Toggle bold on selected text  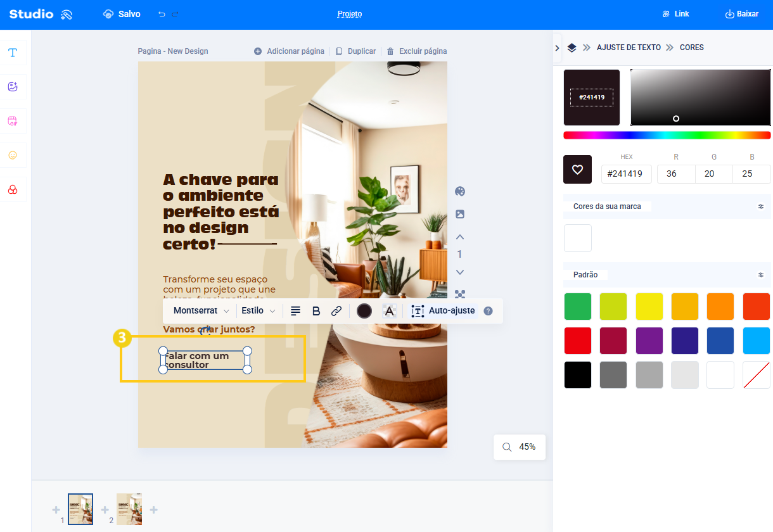point(316,311)
